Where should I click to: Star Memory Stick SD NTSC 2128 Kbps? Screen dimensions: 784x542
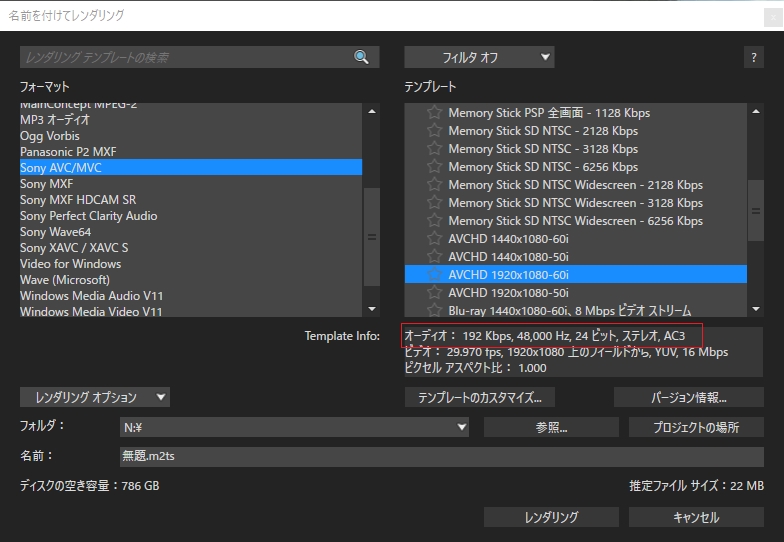(x=434, y=130)
